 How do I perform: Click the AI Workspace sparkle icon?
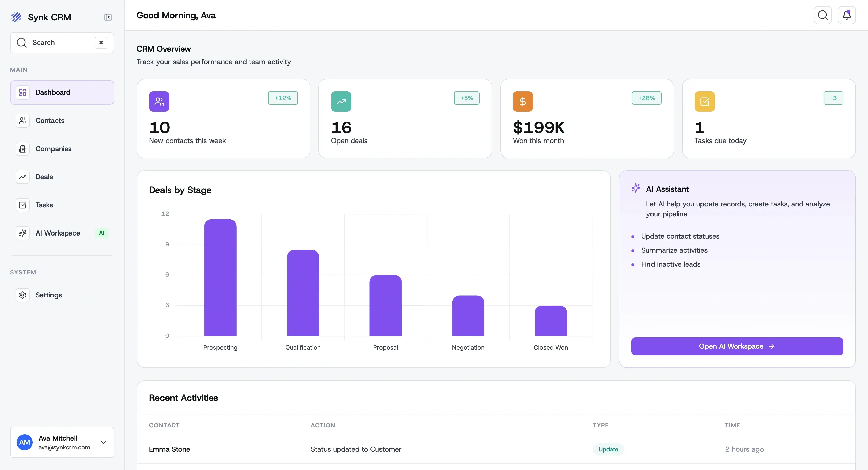[22, 233]
